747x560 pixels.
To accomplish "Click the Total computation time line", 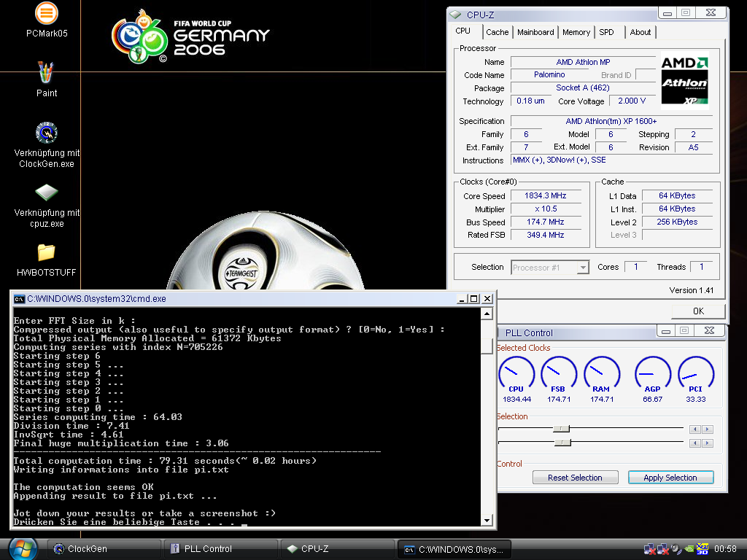I will pyautogui.click(x=165, y=461).
